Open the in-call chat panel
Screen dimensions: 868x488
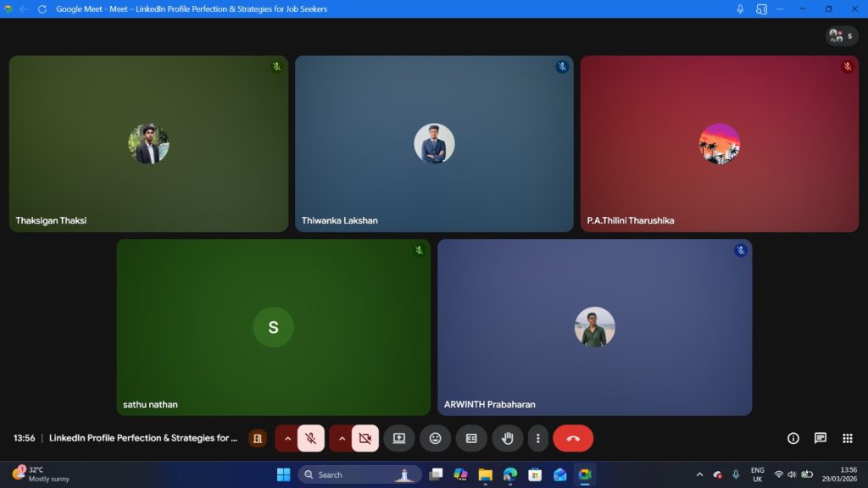tap(820, 438)
